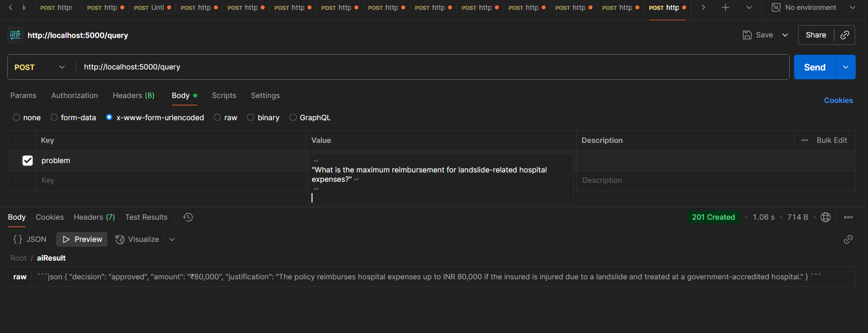
Task: Switch to the Authorization tab
Action: point(74,96)
